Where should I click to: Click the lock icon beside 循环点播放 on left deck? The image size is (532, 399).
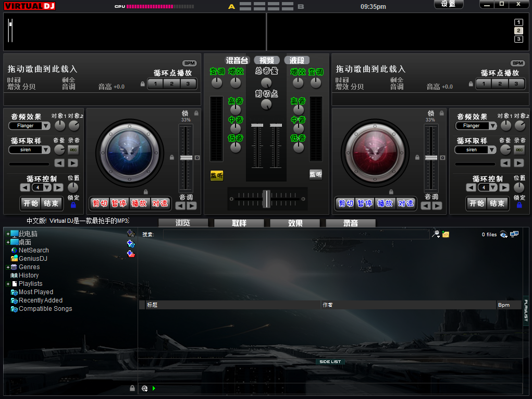(143, 83)
